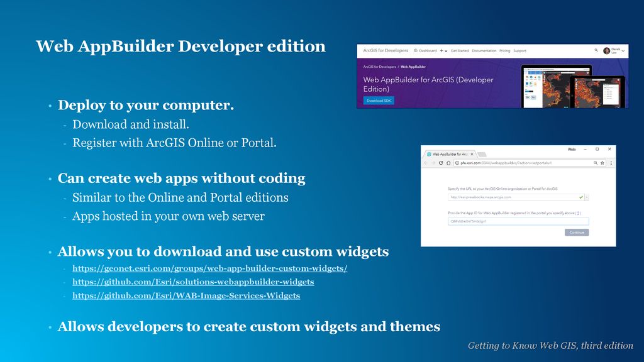
Task: Click 'Allows developers to create custom widgets and themes'
Action: (249, 327)
